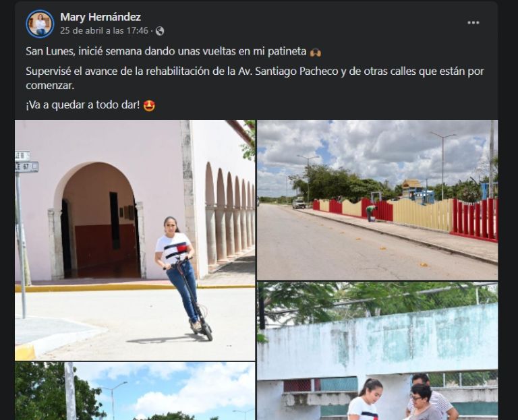Click the text line San Lunes, inicié semana

(166, 51)
